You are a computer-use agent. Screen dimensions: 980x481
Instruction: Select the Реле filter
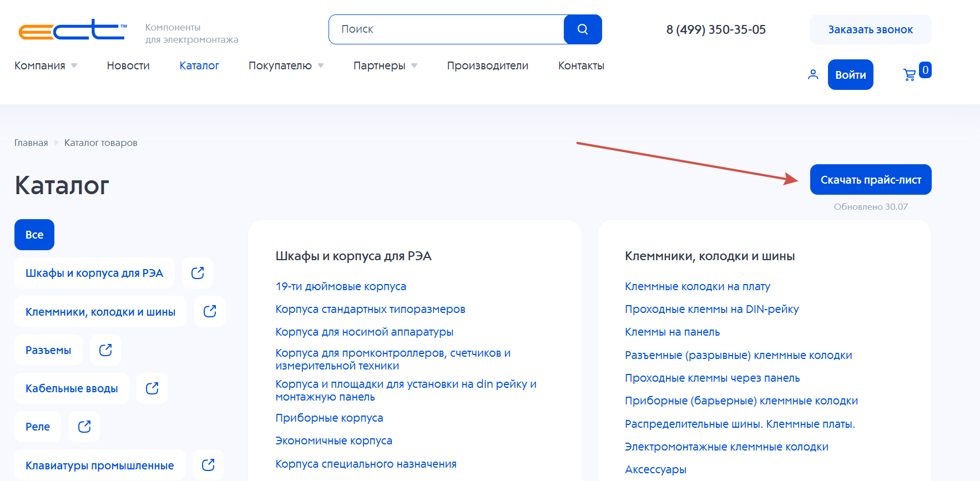click(x=38, y=427)
